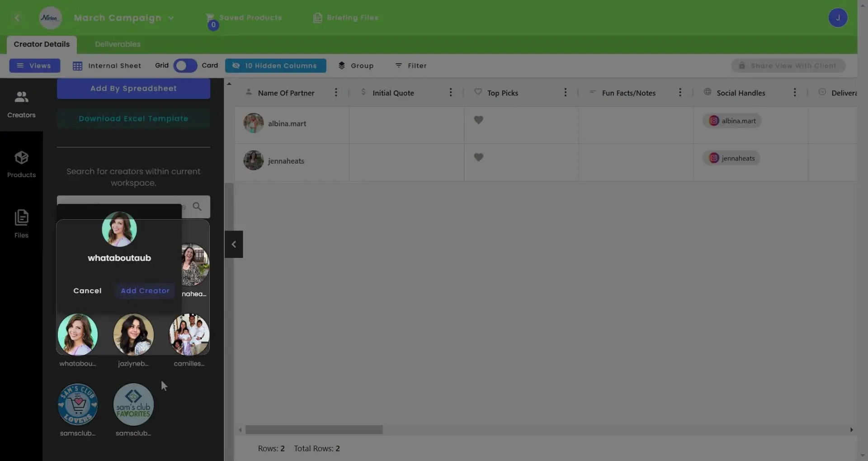The image size is (868, 461).
Task: Open the Name Of Partner column menu
Action: 336,92
